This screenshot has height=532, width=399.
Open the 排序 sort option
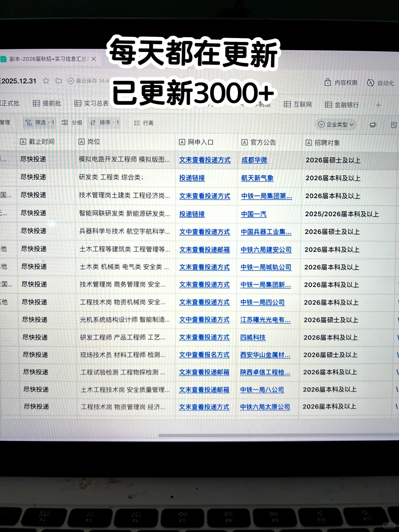(105, 123)
